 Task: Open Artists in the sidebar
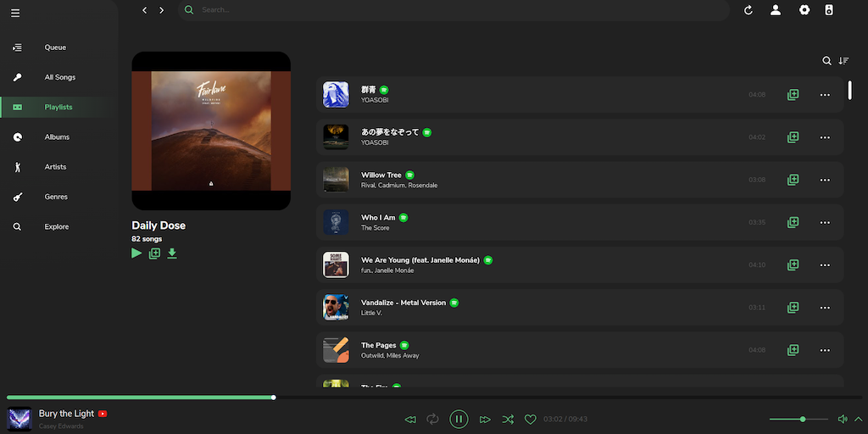tap(58, 167)
